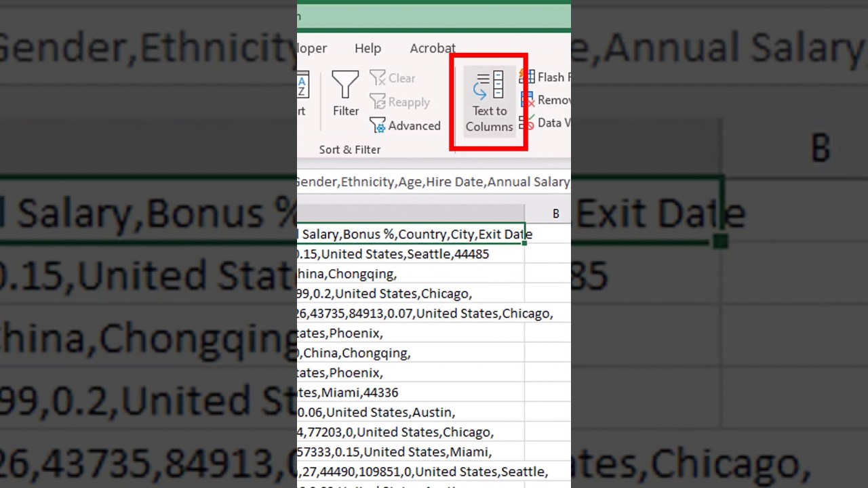Clear the applied filter
The width and height of the screenshot is (868, 488).
tap(392, 78)
